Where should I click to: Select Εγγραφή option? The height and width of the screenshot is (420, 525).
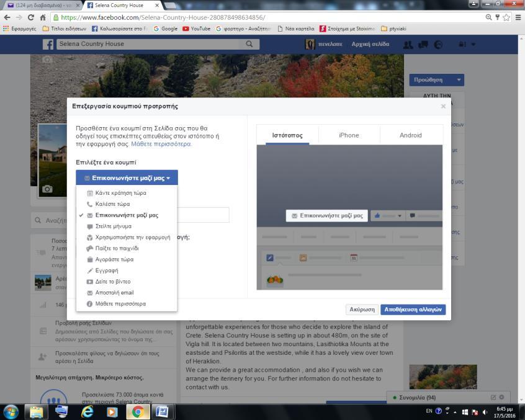[x=127, y=270]
